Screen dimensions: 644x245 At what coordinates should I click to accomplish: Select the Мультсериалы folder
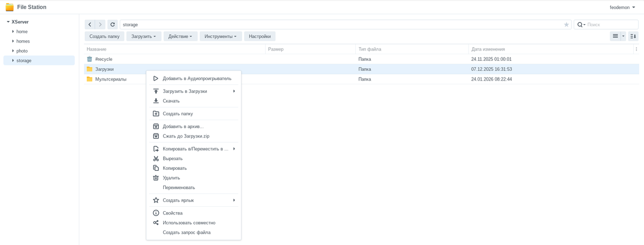pos(111,79)
